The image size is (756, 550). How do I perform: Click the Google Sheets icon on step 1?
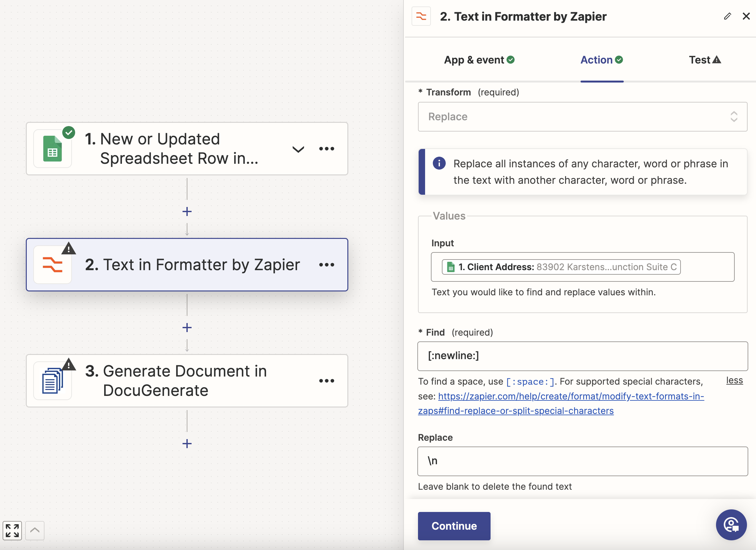52,149
